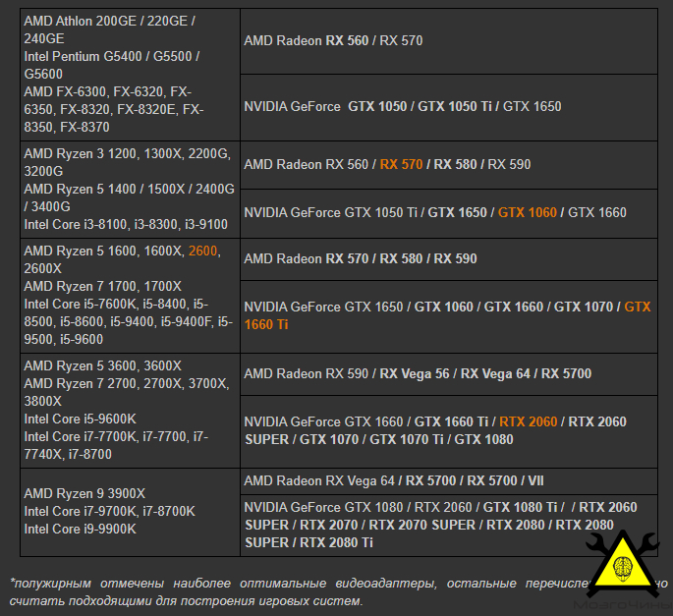This screenshot has height=616, width=673.
Task: Select the "AMD Ryzen 7 2700, 2700X, 3700X" line
Action: [127, 383]
